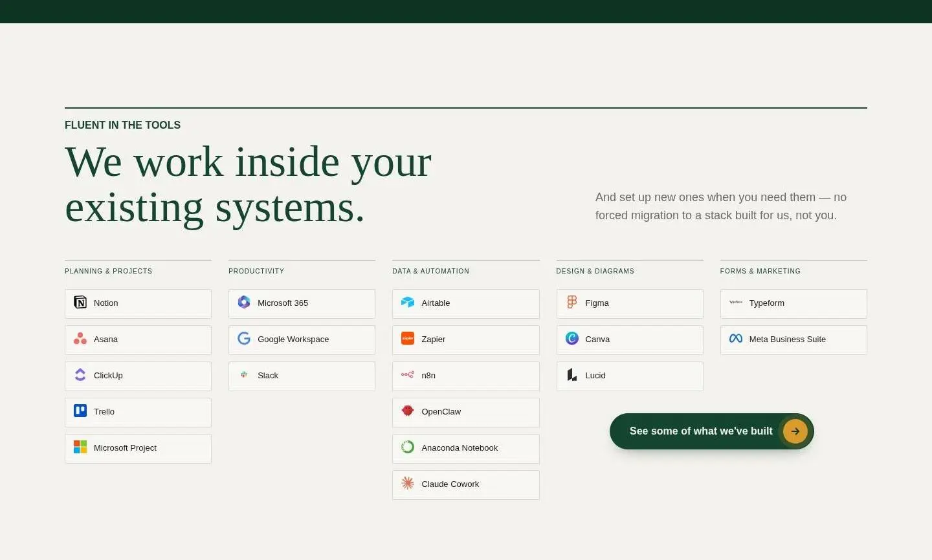This screenshot has height=560, width=932.
Task: Click the Lucid label text
Action: [x=595, y=375]
